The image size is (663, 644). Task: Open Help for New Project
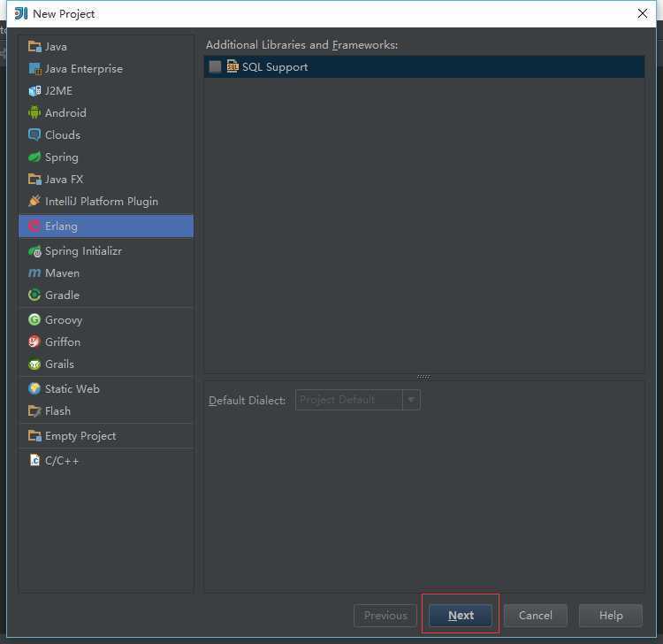(x=611, y=615)
